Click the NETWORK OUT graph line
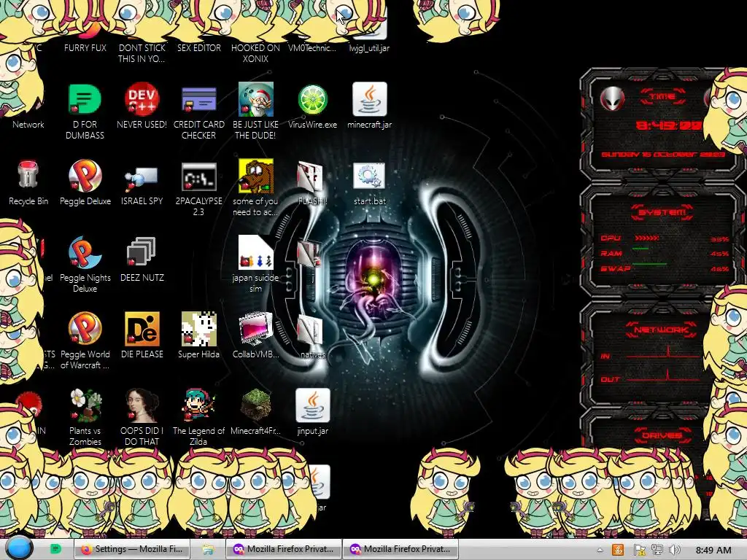The height and width of the screenshot is (560, 747). point(664,376)
